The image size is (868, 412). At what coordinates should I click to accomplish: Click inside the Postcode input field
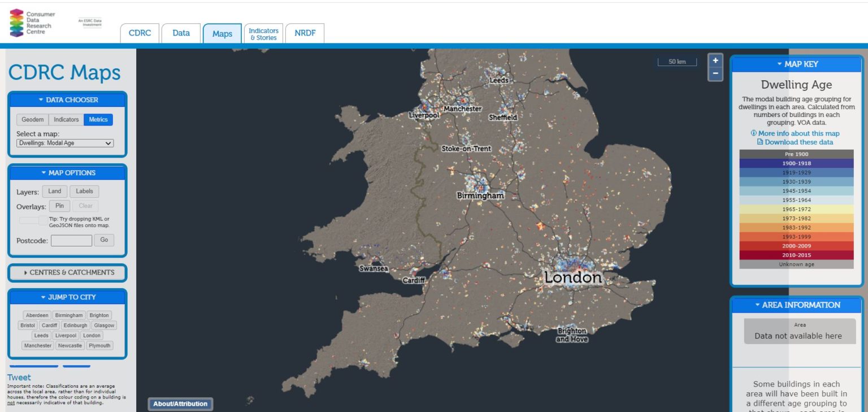pyautogui.click(x=71, y=240)
